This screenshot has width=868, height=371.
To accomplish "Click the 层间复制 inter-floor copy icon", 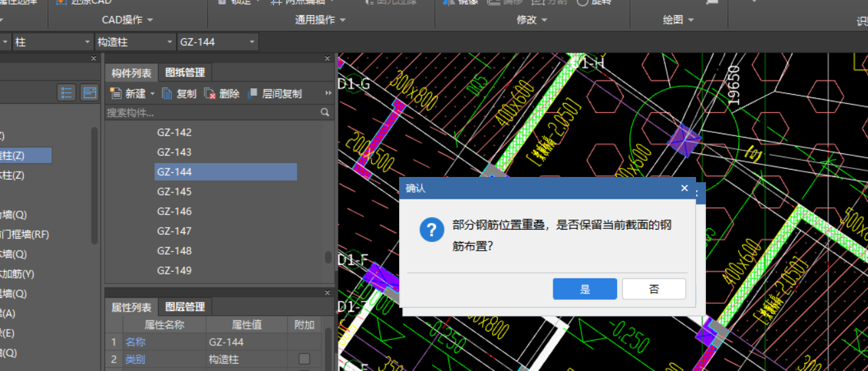I will point(252,93).
